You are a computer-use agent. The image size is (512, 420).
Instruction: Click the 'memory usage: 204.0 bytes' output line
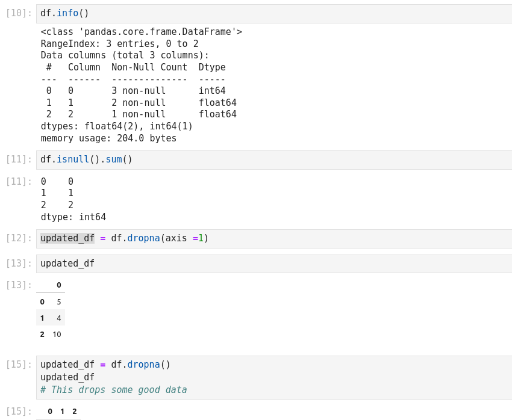pyautogui.click(x=108, y=138)
